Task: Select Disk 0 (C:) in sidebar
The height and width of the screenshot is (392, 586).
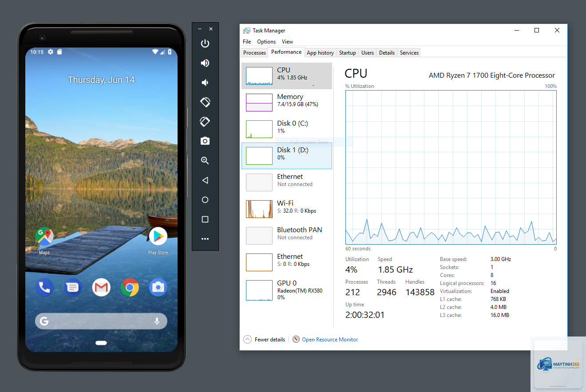Action: [287, 129]
